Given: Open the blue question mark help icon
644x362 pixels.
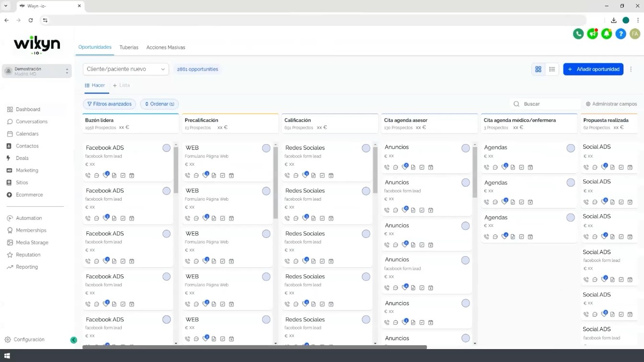Looking at the screenshot, I should click(x=621, y=34).
